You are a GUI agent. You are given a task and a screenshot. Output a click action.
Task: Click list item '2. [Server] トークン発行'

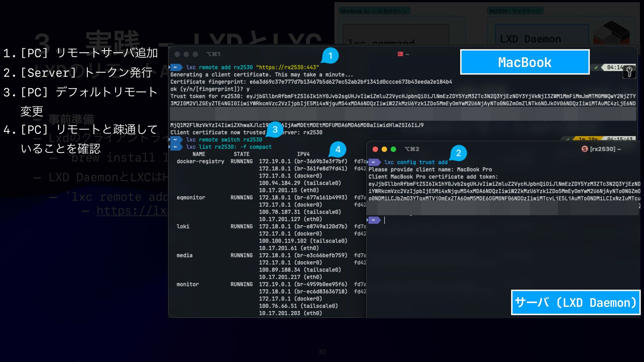pos(78,72)
